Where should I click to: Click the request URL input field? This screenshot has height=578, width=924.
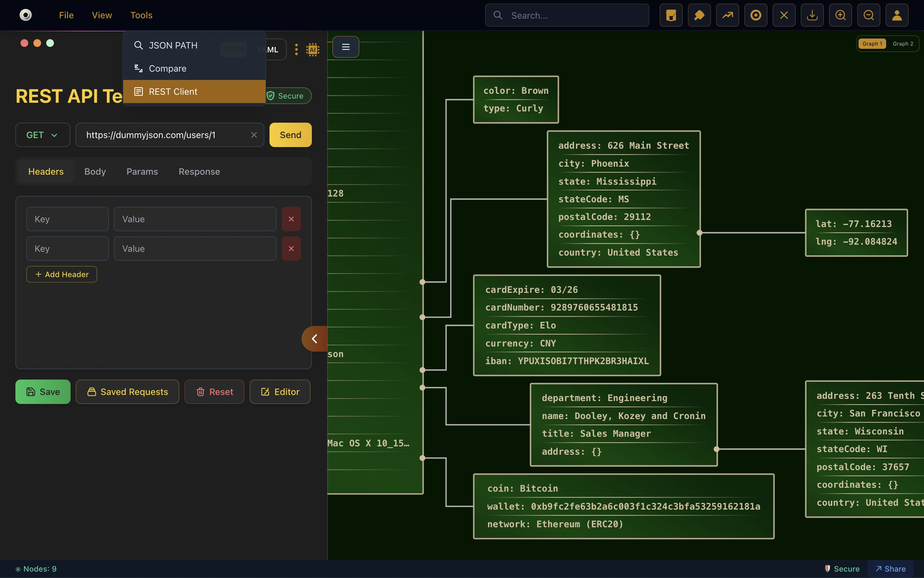(x=169, y=135)
